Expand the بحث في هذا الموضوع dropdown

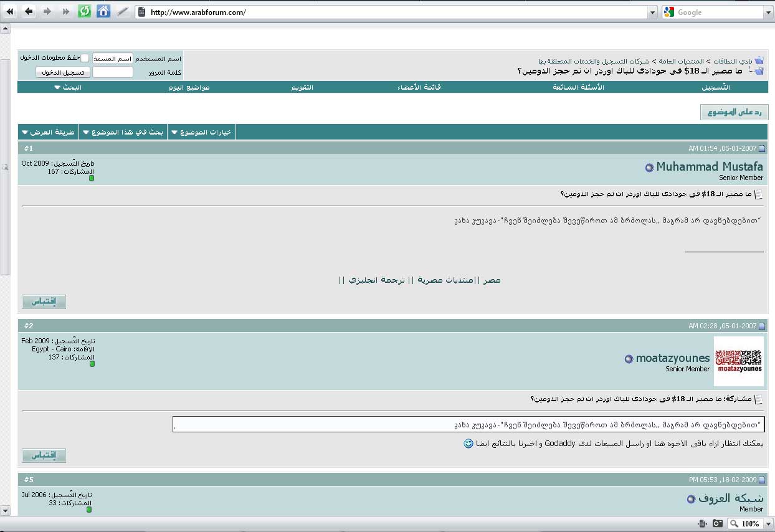click(123, 132)
